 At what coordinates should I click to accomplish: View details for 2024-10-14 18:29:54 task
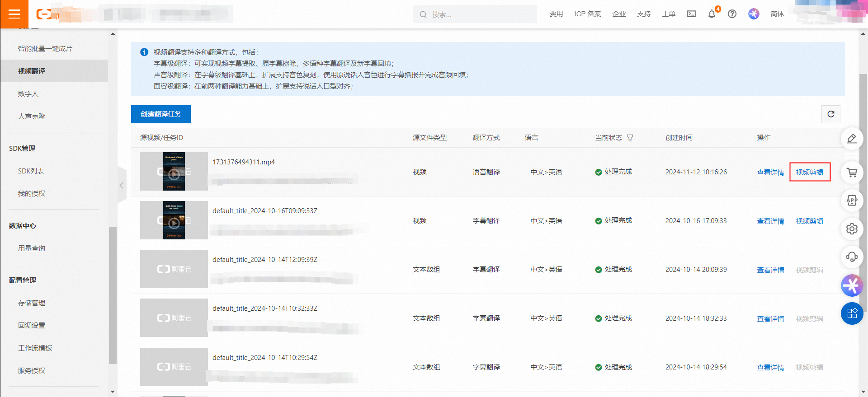[x=770, y=367]
